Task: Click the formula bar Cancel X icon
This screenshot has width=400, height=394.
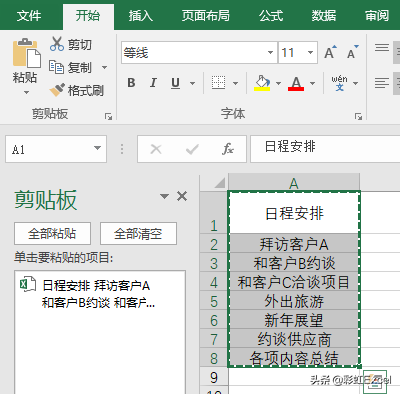Action: (x=156, y=149)
